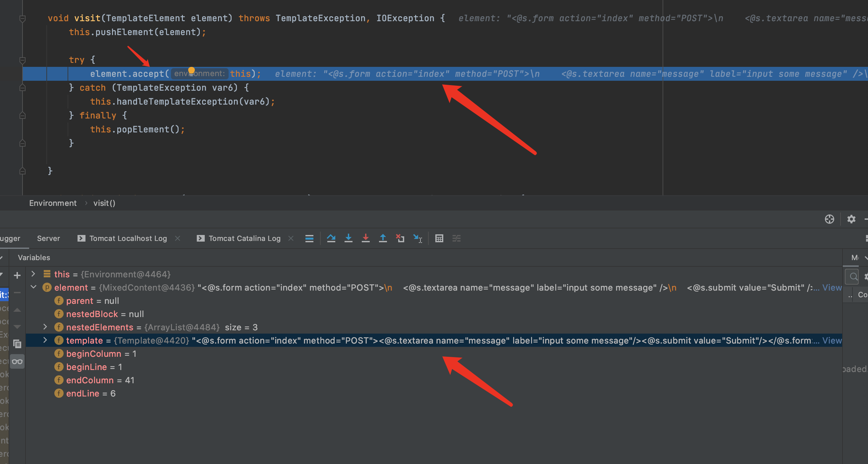The width and height of the screenshot is (868, 464).
Task: Click the remove watch minus icon
Action: [17, 293]
